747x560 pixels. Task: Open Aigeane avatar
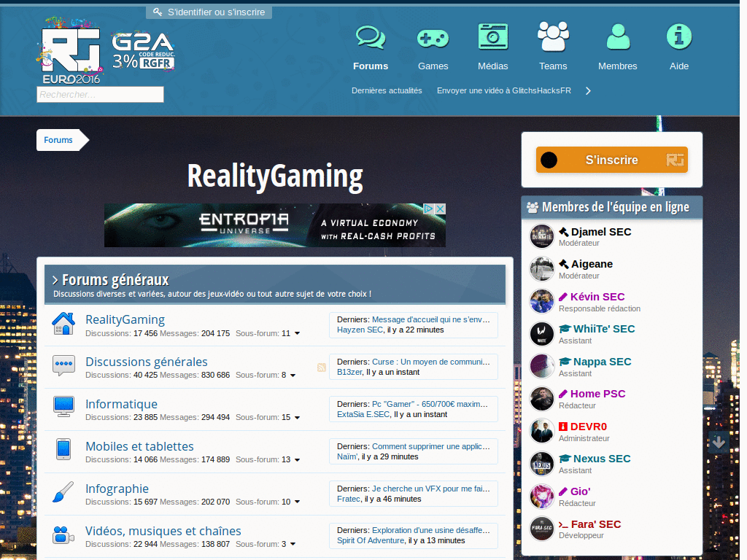tap(542, 268)
